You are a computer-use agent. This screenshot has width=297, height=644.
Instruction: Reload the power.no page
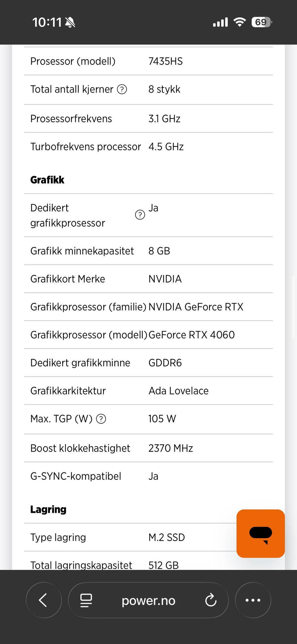211,600
